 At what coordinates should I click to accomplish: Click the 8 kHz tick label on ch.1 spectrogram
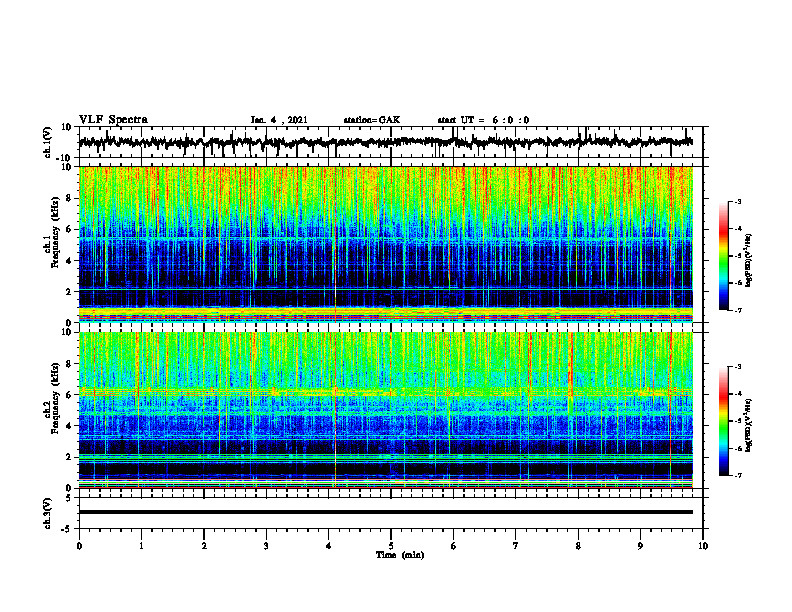click(70, 198)
